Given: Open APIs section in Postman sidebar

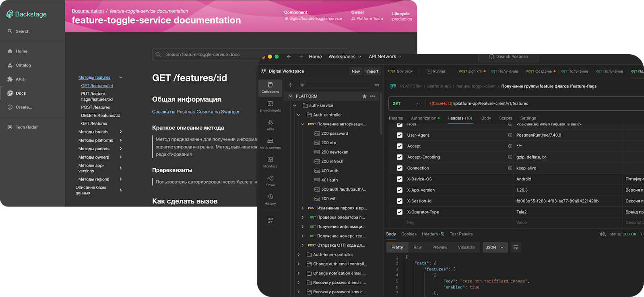Looking at the screenshot, I should click(270, 125).
